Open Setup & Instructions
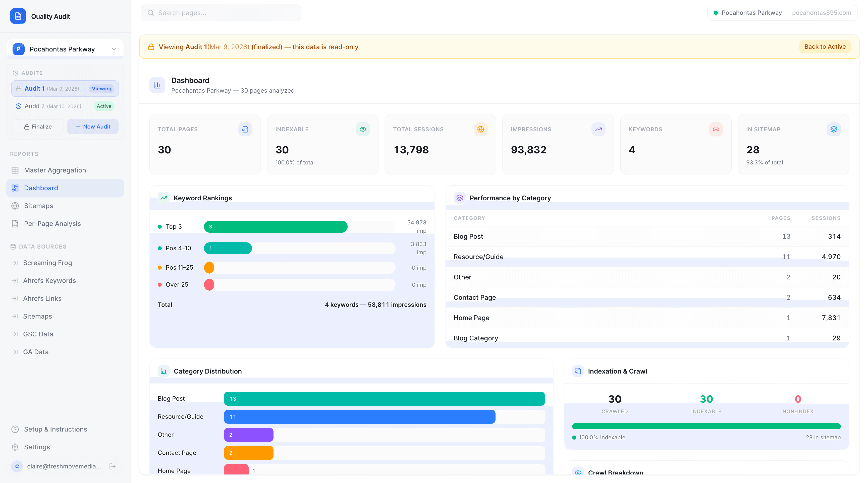This screenshot has width=868, height=483. pos(65,429)
